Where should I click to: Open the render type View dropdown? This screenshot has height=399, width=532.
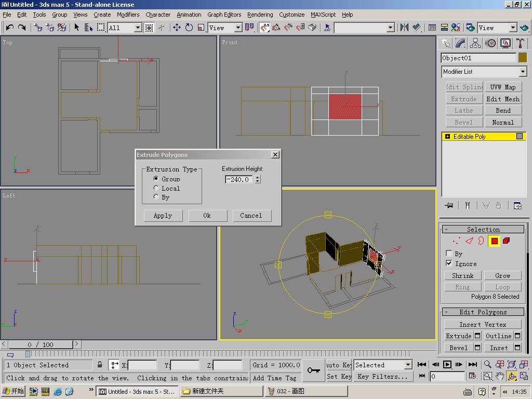point(513,28)
